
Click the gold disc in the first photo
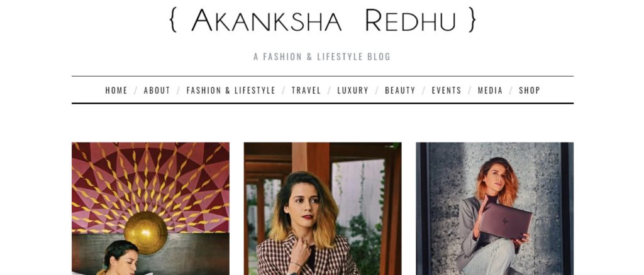pos(146,233)
